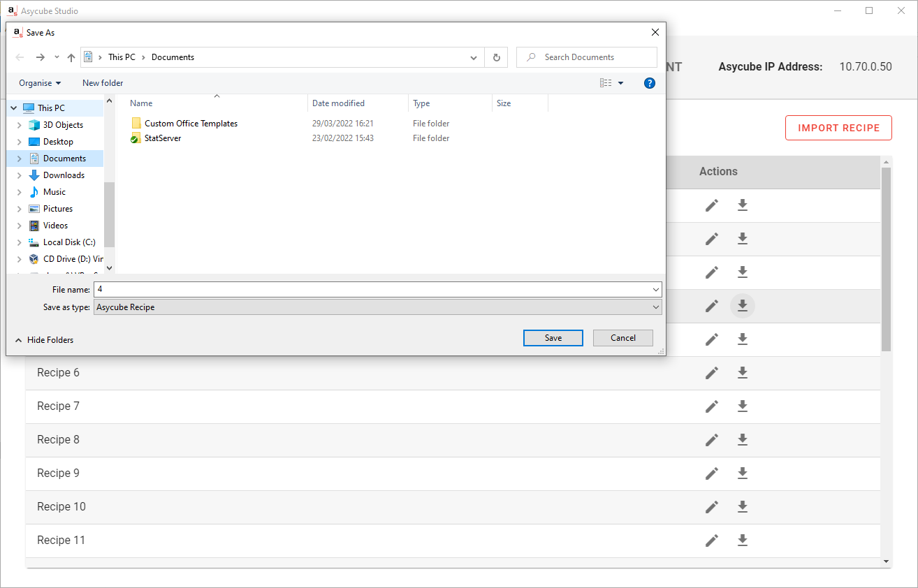The height and width of the screenshot is (588, 918).
Task: Collapse the This PC tree node
Action: click(x=14, y=108)
